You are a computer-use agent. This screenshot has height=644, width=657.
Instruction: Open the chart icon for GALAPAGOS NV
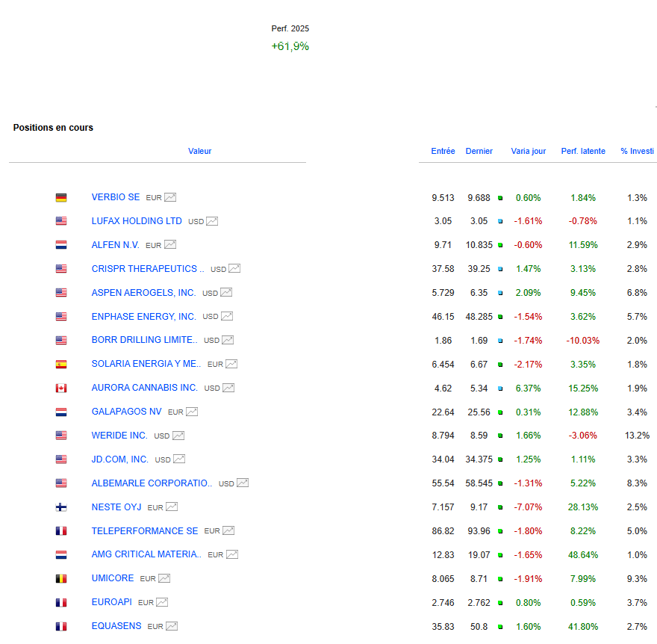pyautogui.click(x=192, y=412)
